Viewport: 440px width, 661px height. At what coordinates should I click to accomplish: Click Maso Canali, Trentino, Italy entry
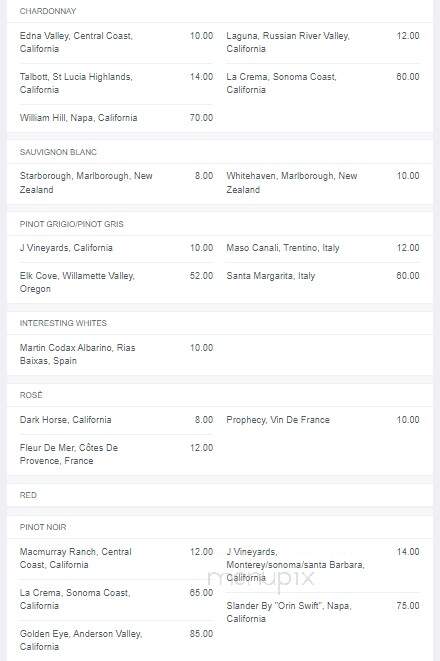323,248
